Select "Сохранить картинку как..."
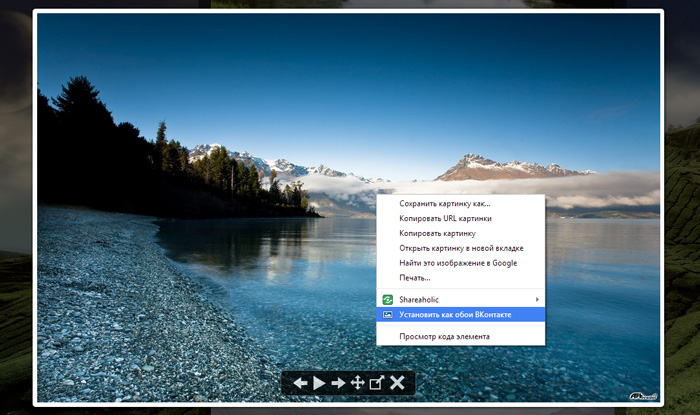700x415 pixels. pyautogui.click(x=444, y=203)
